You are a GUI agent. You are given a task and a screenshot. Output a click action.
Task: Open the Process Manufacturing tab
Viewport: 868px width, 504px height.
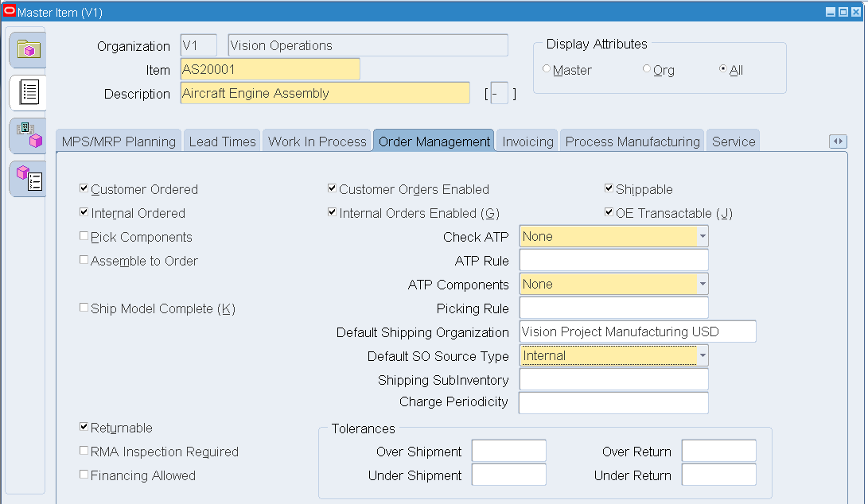(x=633, y=142)
